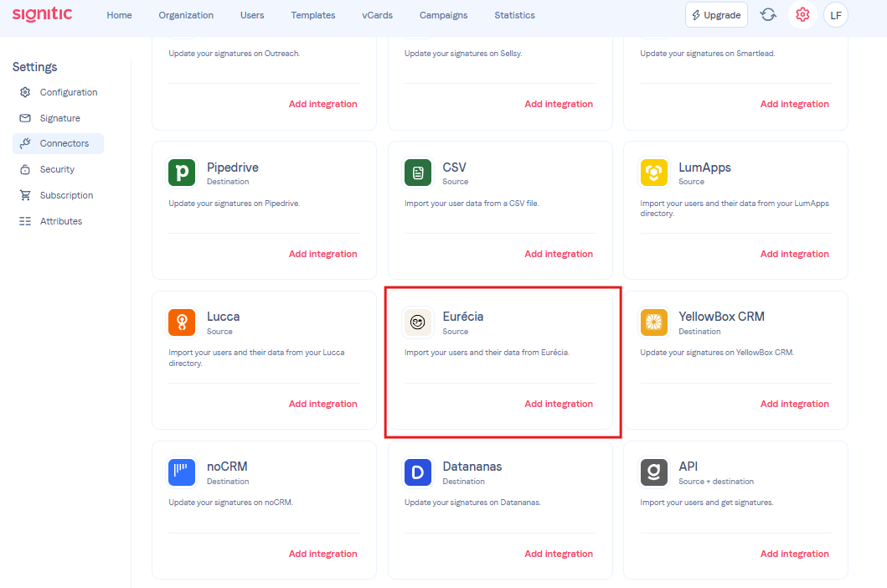The image size is (887, 588).
Task: Add integration for YellowBox CRM
Action: (794, 404)
